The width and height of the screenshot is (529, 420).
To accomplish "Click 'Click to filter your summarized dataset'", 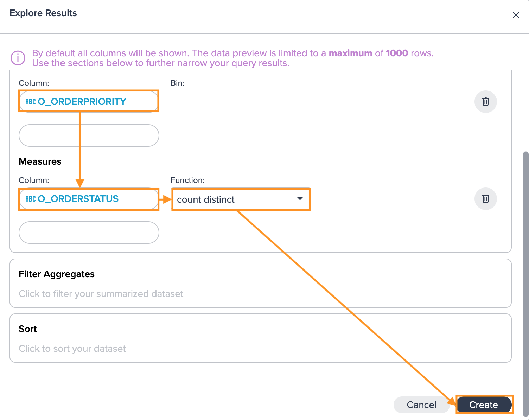I will (x=101, y=294).
